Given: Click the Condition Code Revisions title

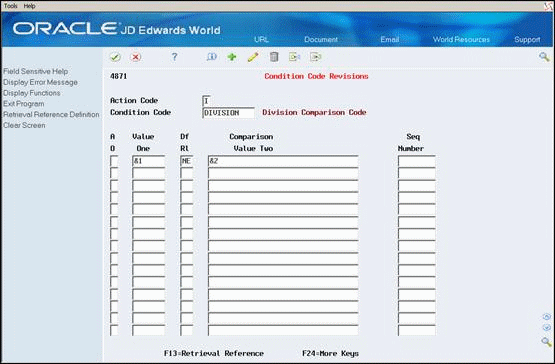Looking at the screenshot, I should [x=316, y=76].
